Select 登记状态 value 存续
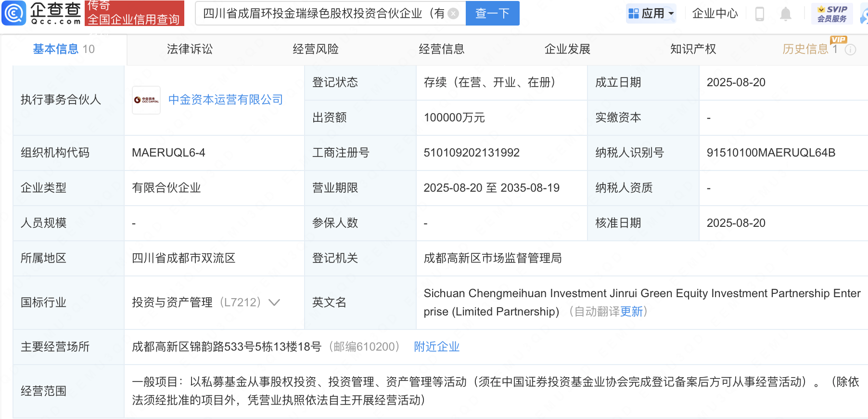The height and width of the screenshot is (419, 868). (x=489, y=82)
